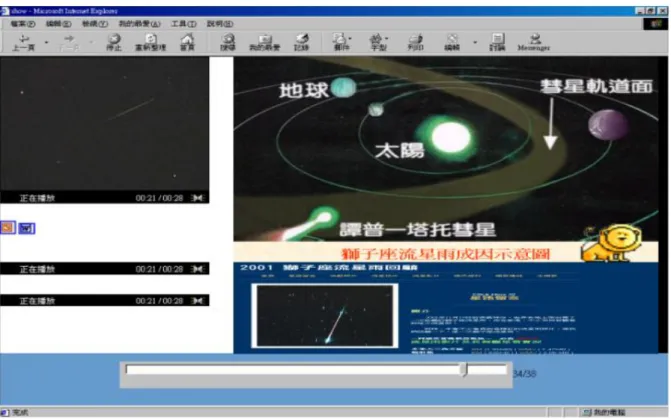
Task: Open 我的最愛 favorites toolbar button
Action: [264, 43]
